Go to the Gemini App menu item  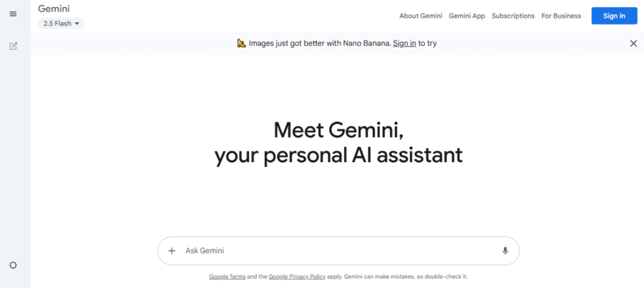[467, 16]
